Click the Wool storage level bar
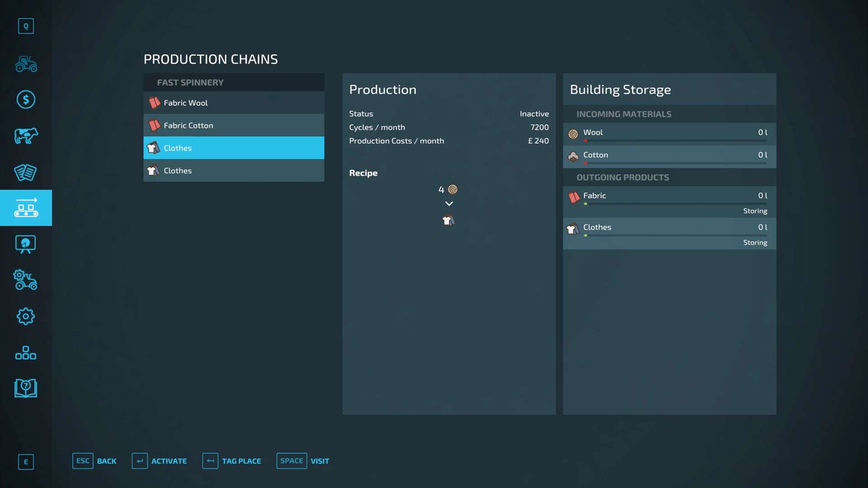This screenshot has height=488, width=868. (675, 141)
